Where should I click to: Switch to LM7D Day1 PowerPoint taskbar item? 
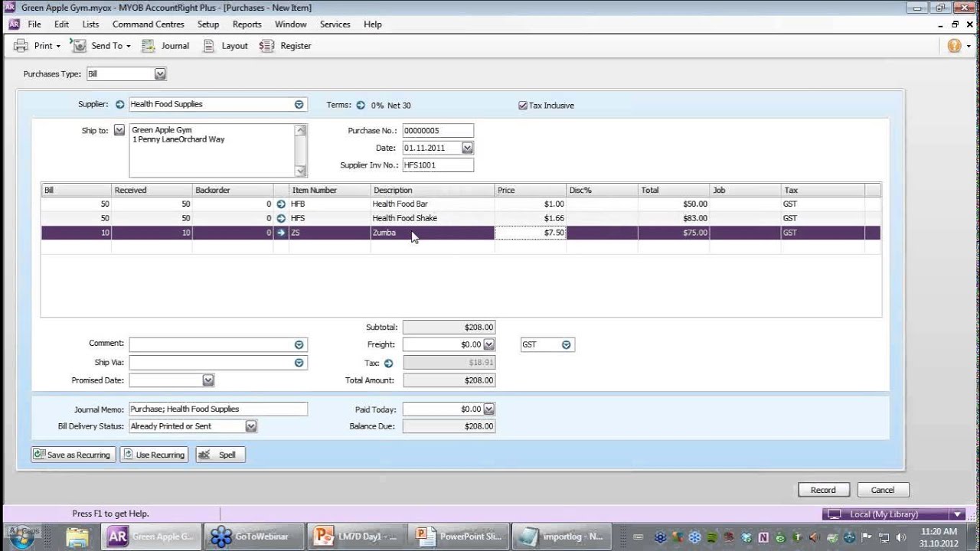(356, 536)
